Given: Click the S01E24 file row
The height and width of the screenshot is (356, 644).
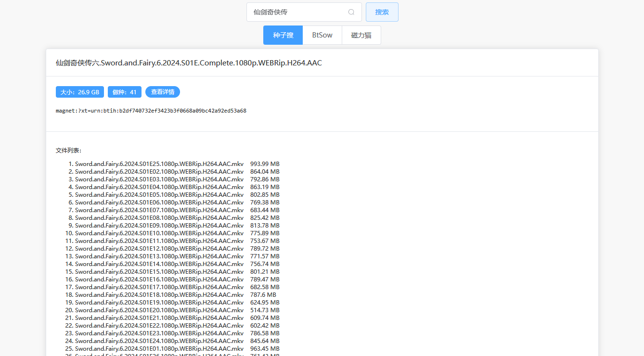Looking at the screenshot, I should click(159, 341).
